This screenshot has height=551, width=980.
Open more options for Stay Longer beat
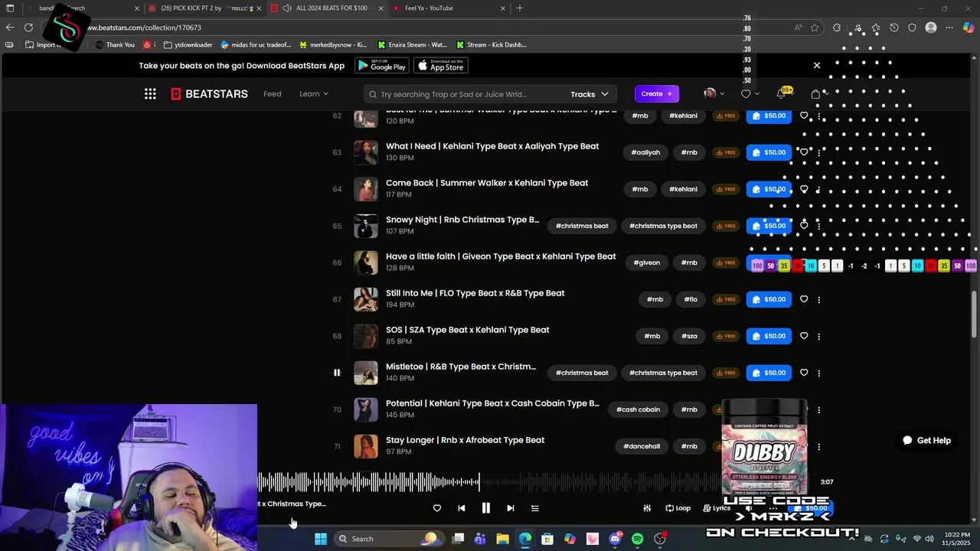(x=819, y=447)
